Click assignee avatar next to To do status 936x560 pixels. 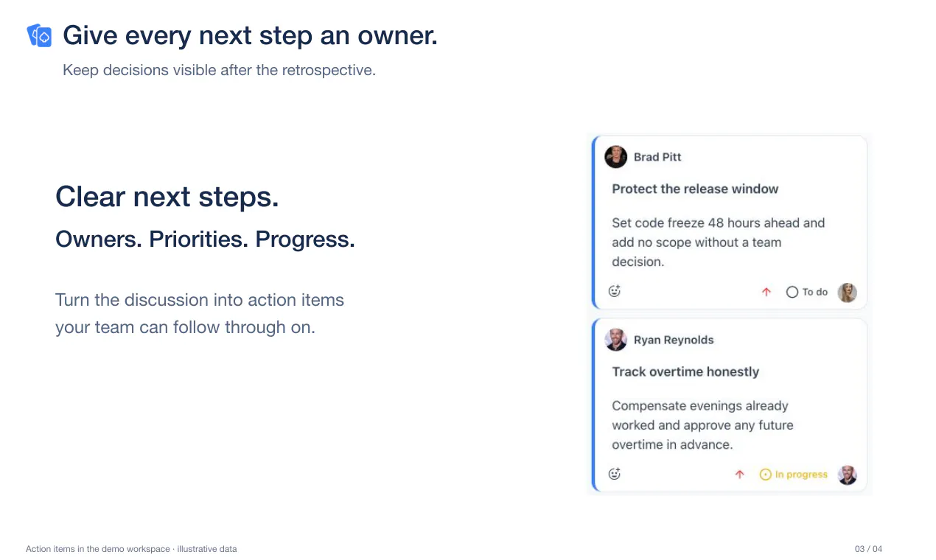pos(848,293)
